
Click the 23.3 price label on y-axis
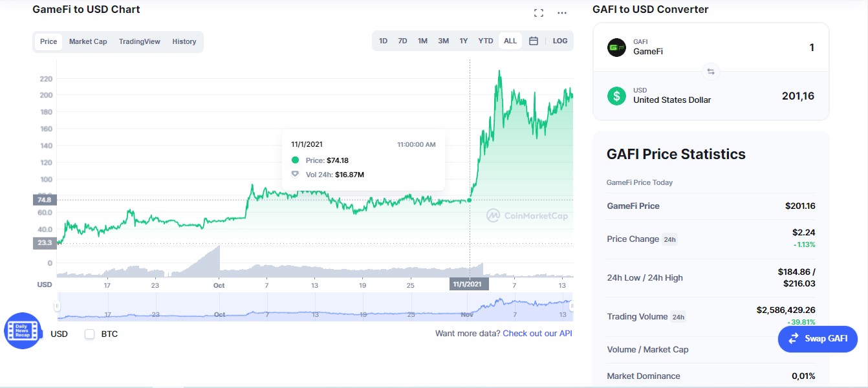pyautogui.click(x=44, y=243)
